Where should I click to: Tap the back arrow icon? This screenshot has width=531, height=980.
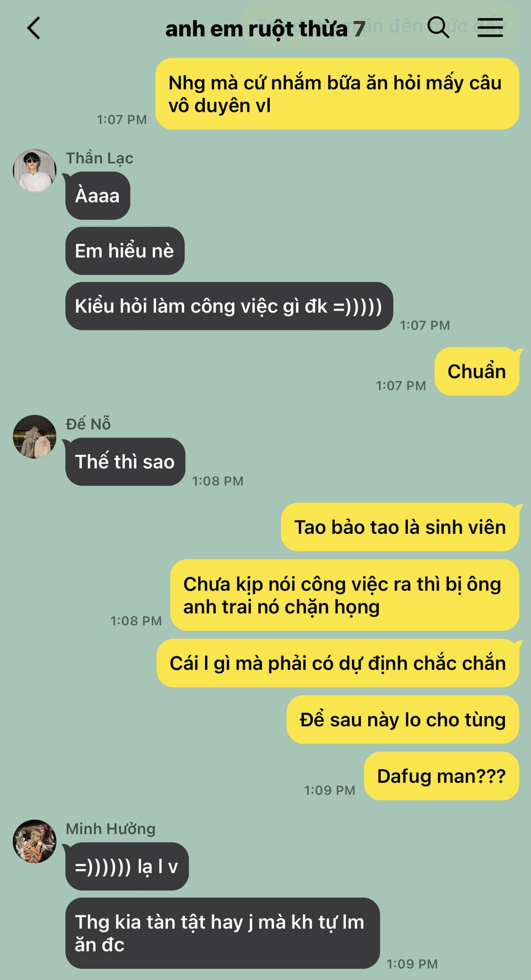pos(34,28)
